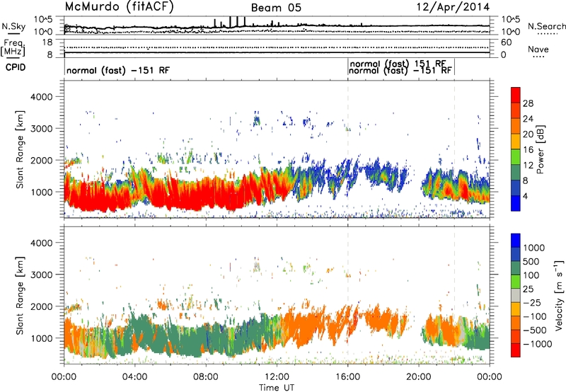Click the '04:00' time axis label
The height and width of the screenshot is (392, 566).
click(x=134, y=377)
